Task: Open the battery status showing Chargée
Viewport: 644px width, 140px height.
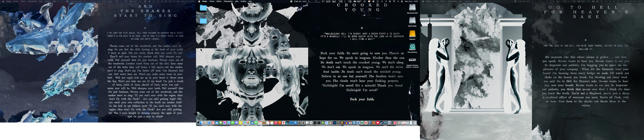Action: point(357,1)
